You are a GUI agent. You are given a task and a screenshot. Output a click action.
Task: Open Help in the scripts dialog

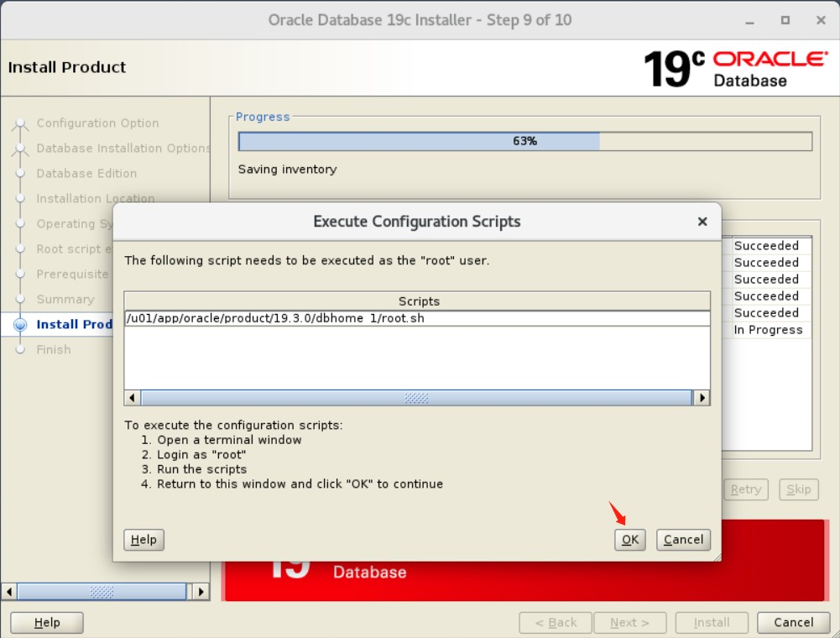(x=143, y=539)
